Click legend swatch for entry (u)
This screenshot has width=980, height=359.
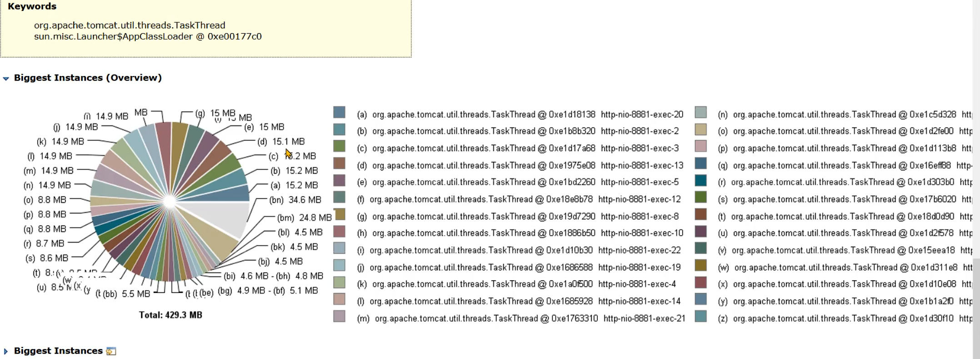tap(701, 232)
